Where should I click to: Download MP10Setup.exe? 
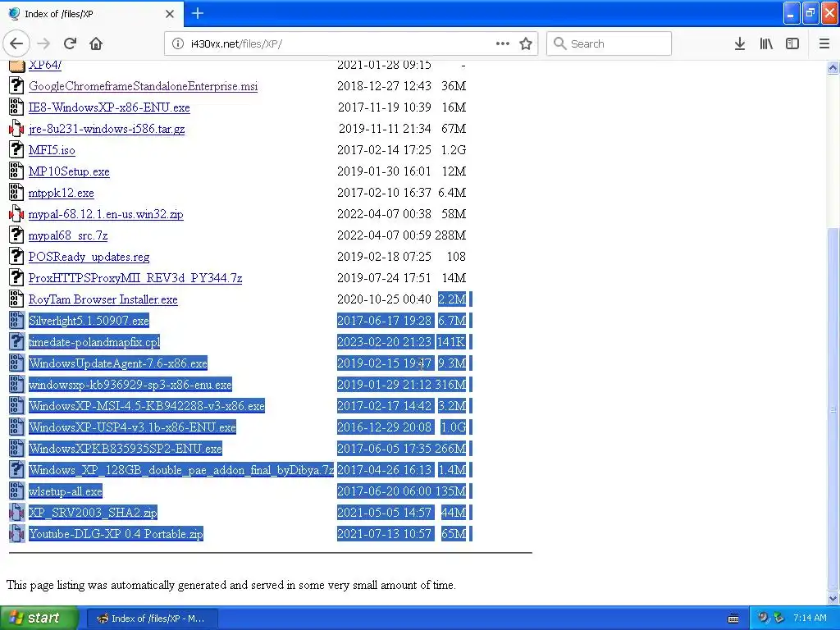point(69,171)
